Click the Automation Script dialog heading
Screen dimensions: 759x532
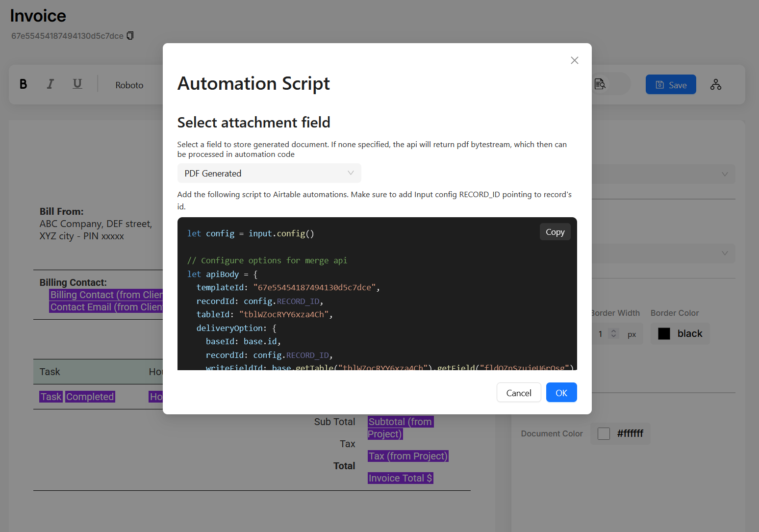(x=253, y=83)
